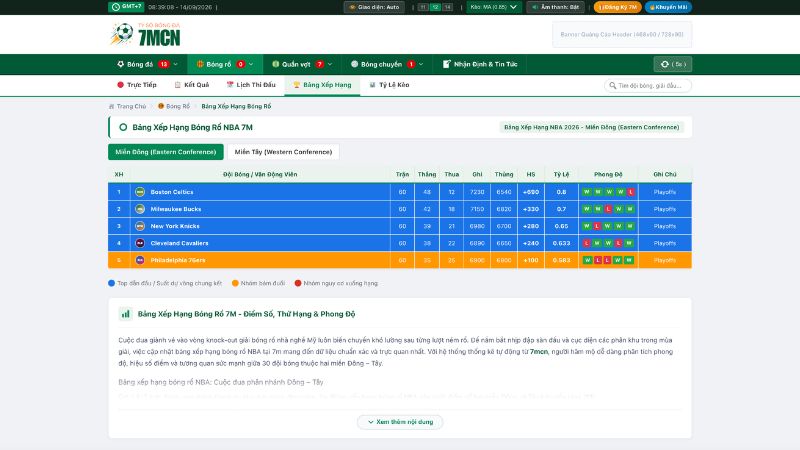800x450 pixels.
Task: Click the bar chart icon beside article heading
Action: coord(126,314)
